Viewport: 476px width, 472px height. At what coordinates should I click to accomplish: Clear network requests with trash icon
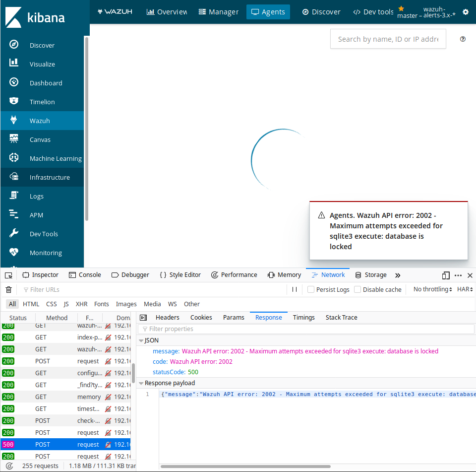(8, 289)
